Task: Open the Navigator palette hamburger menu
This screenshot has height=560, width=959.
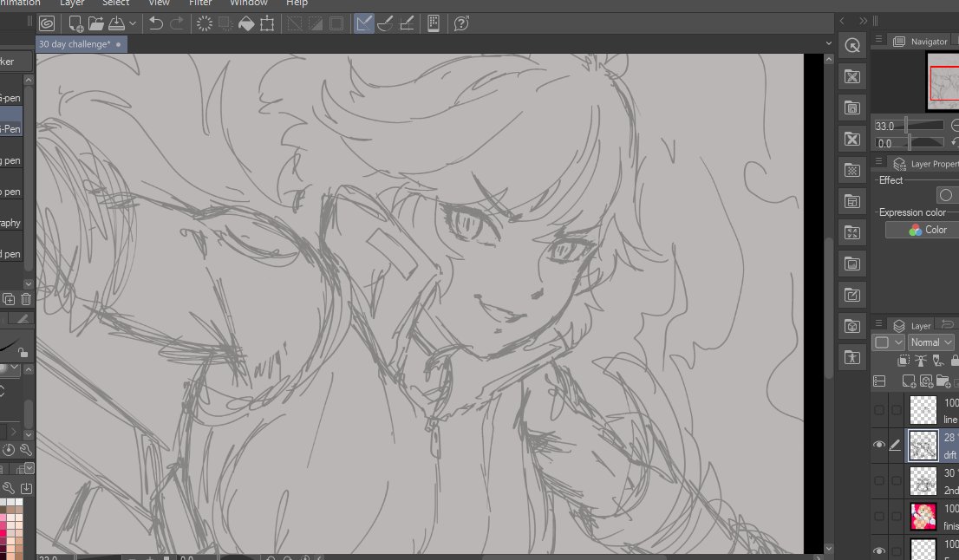Action: point(879,39)
